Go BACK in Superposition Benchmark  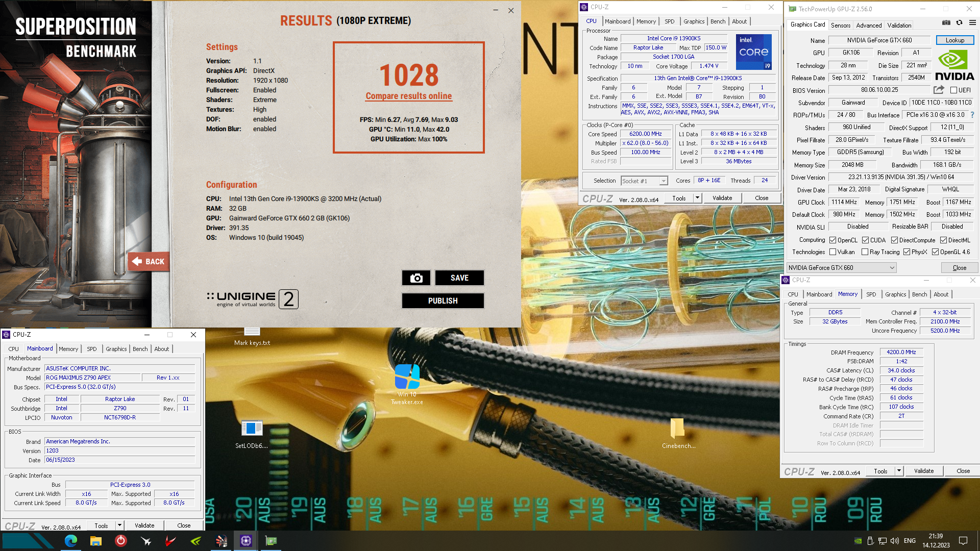point(149,262)
